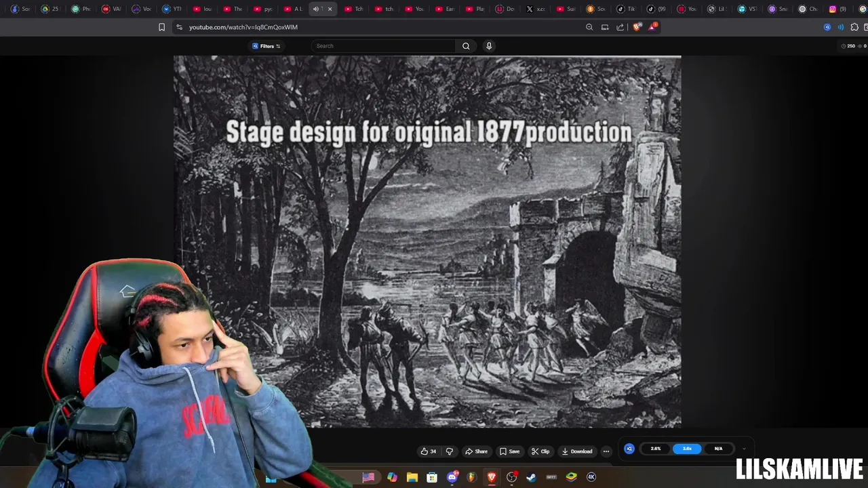Viewport: 868px width, 488px height.
Task: Open Brave Rewards triangle icon
Action: pos(652,27)
